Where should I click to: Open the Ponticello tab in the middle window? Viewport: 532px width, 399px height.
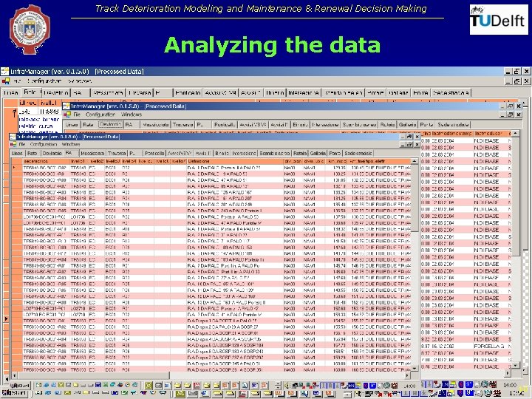[225, 125]
